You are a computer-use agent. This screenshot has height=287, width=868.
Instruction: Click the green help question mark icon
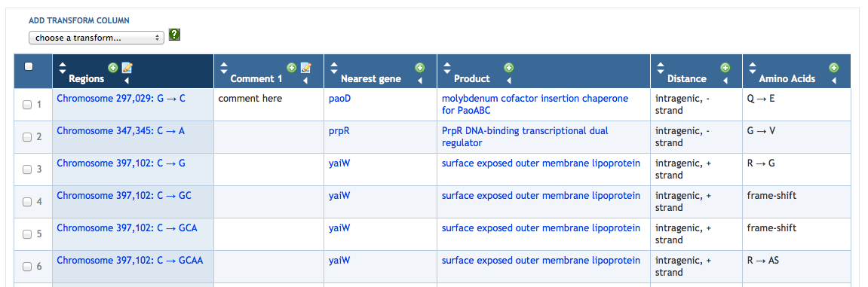(174, 35)
